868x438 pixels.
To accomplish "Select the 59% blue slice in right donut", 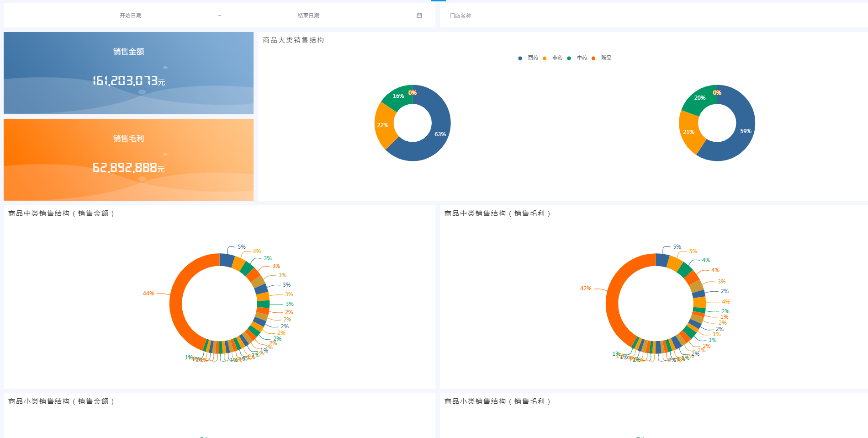I will pyautogui.click(x=745, y=132).
